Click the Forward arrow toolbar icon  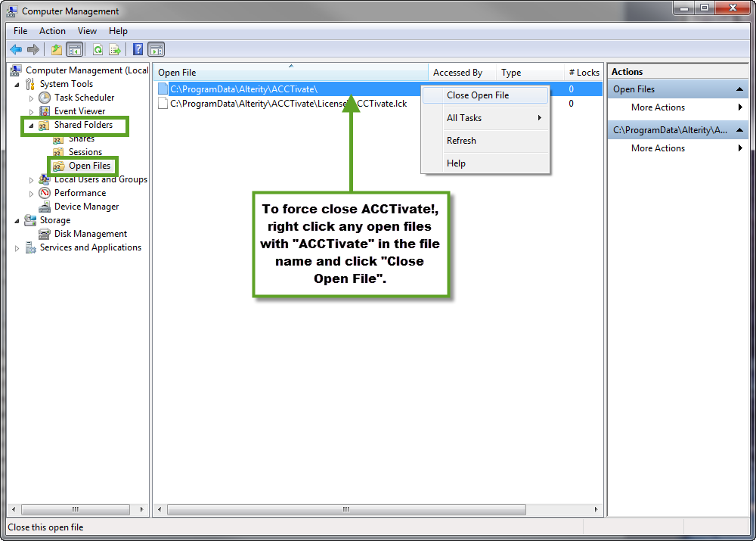tap(33, 49)
